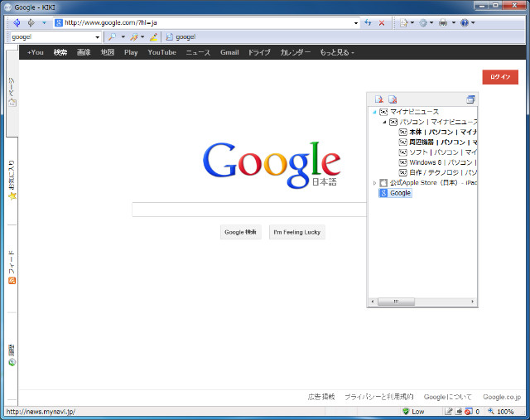Image resolution: width=530 pixels, height=420 pixels.
Task: Click the close other tabs icon in panel
Action: point(393,99)
